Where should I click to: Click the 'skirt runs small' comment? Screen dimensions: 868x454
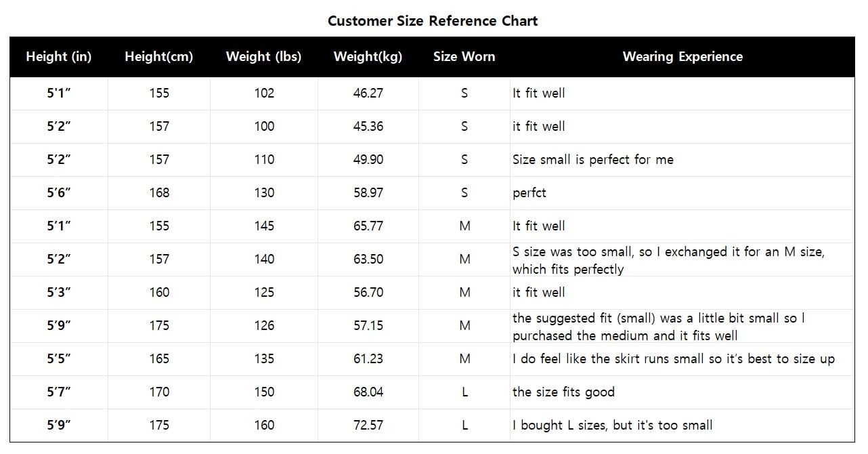point(674,359)
